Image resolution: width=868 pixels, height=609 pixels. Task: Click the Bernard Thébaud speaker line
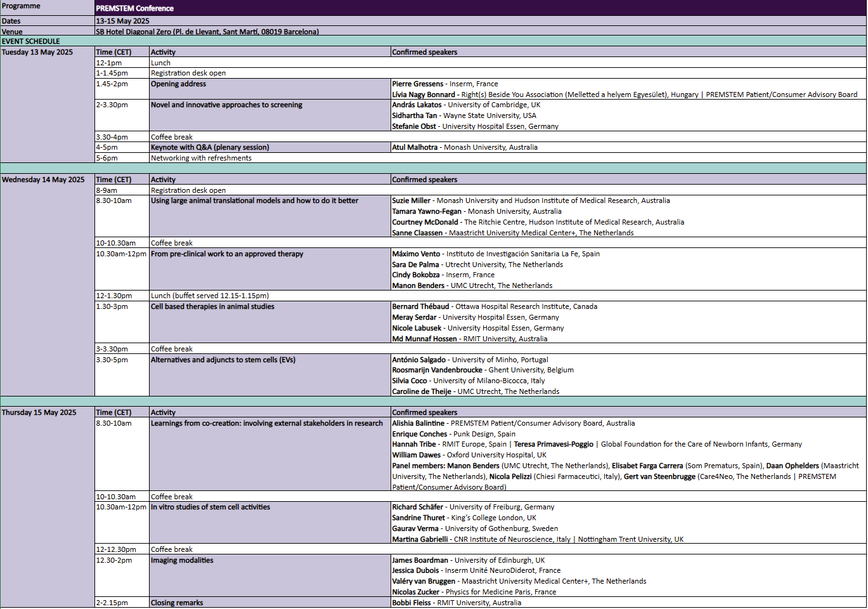click(x=495, y=306)
